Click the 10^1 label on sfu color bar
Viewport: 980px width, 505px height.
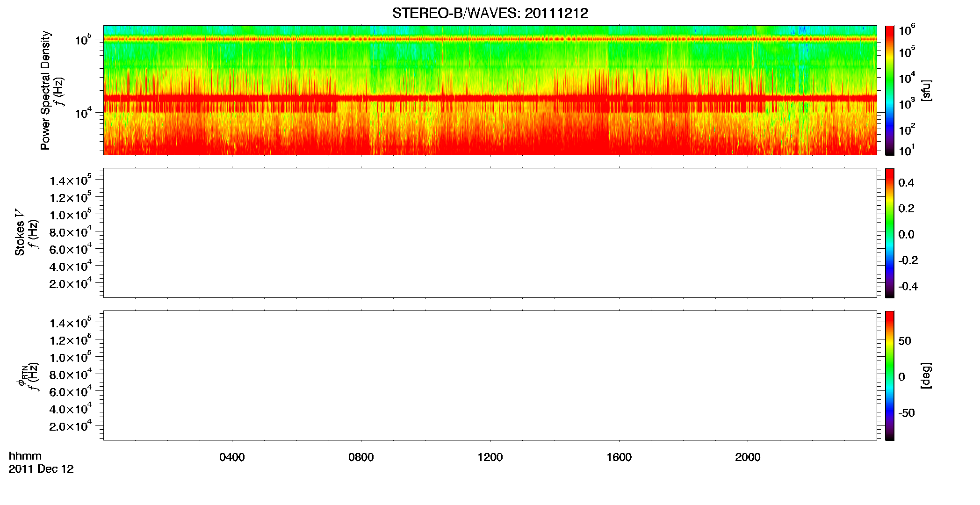coord(907,150)
